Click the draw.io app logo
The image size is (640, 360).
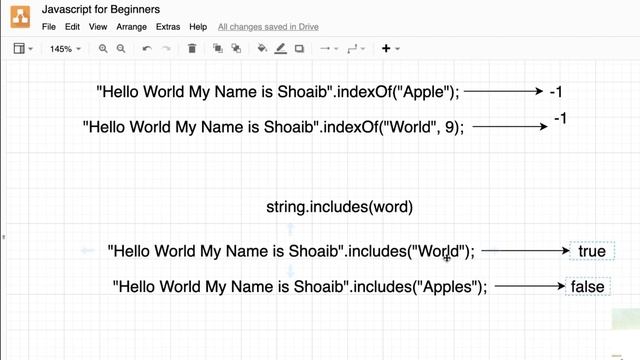(x=20, y=17)
